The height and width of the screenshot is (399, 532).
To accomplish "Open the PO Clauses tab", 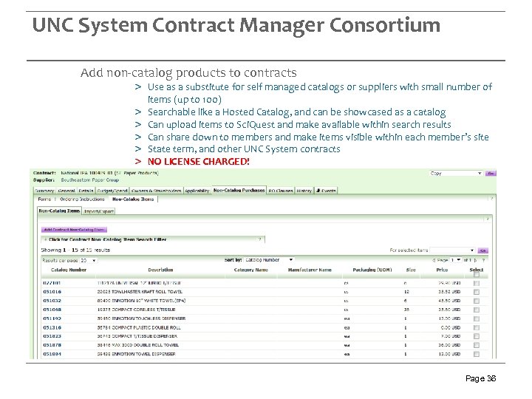I will [x=281, y=191].
